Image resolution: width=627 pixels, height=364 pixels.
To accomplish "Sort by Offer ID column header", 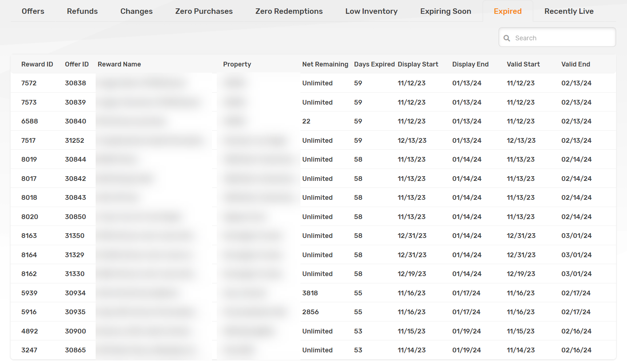I will pos(77,64).
